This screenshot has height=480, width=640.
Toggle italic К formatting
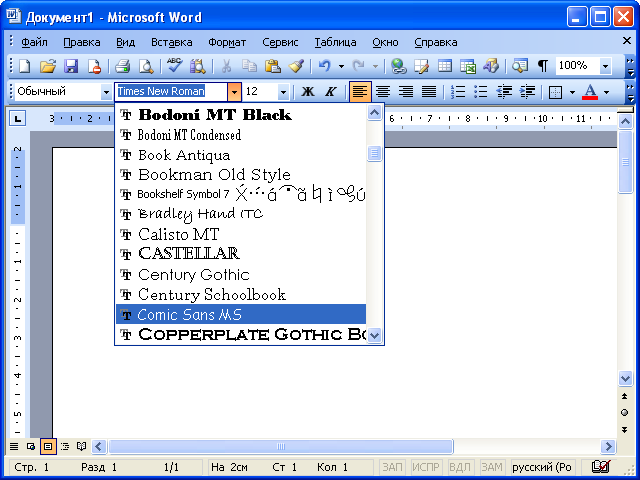[331, 91]
